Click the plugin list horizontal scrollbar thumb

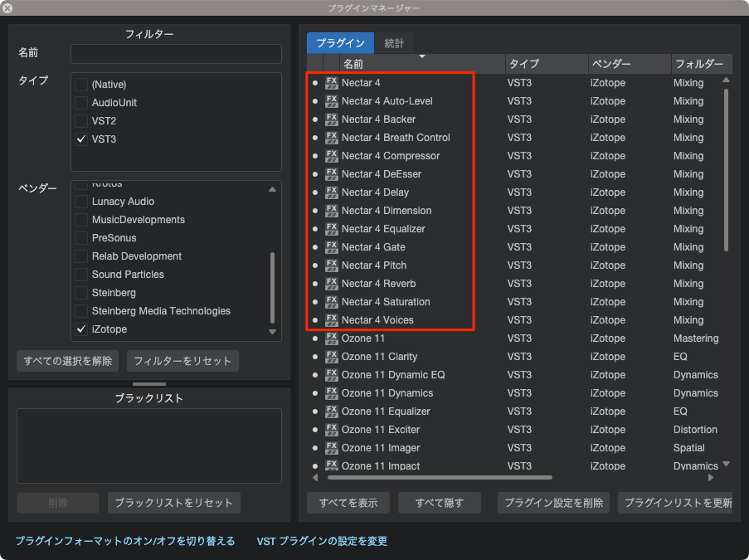point(440,477)
